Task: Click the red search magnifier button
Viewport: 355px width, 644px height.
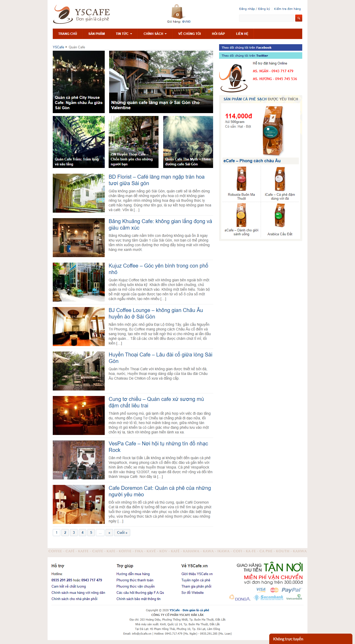Action: (x=299, y=18)
